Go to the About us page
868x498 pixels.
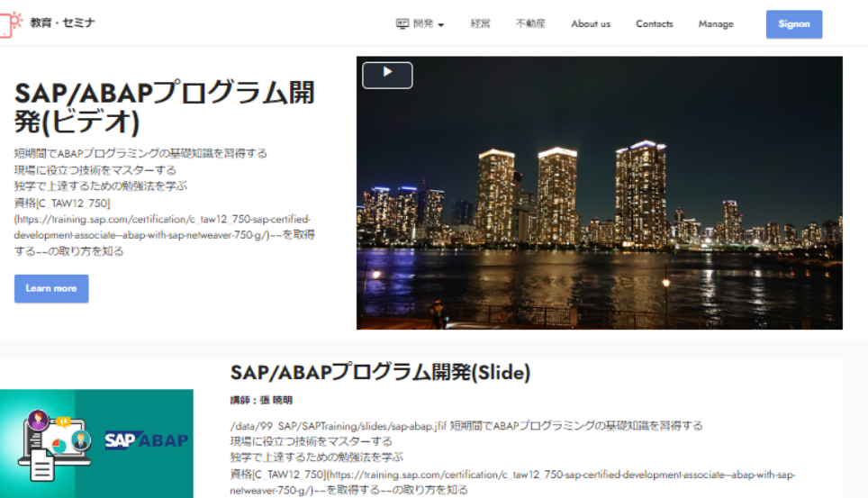[x=590, y=24]
